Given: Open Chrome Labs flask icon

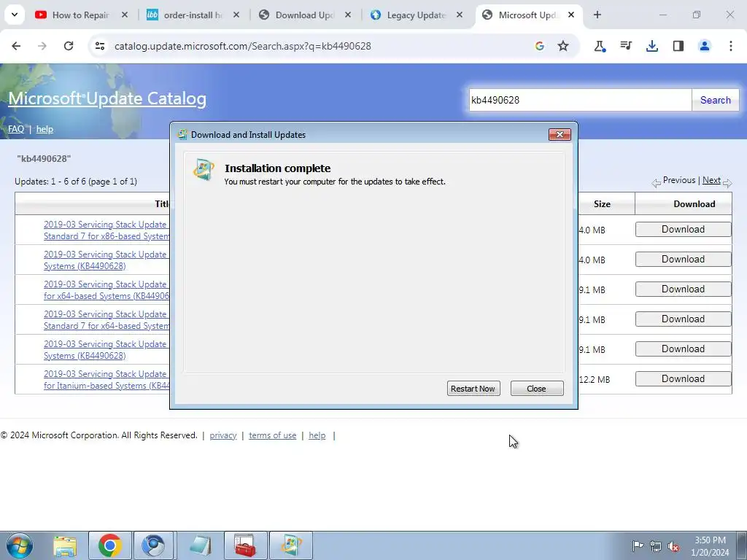Looking at the screenshot, I should point(600,46).
